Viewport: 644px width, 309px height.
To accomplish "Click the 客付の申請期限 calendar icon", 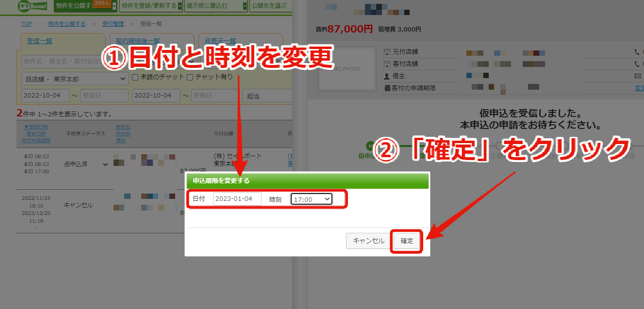I will [x=387, y=88].
